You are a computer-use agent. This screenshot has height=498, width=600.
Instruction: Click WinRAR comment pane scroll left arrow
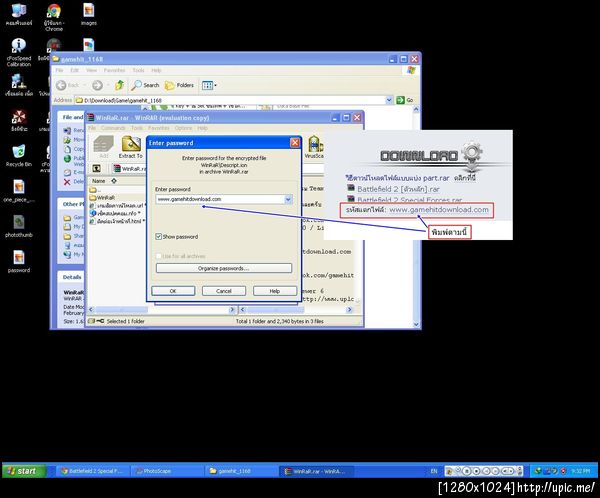point(242,309)
